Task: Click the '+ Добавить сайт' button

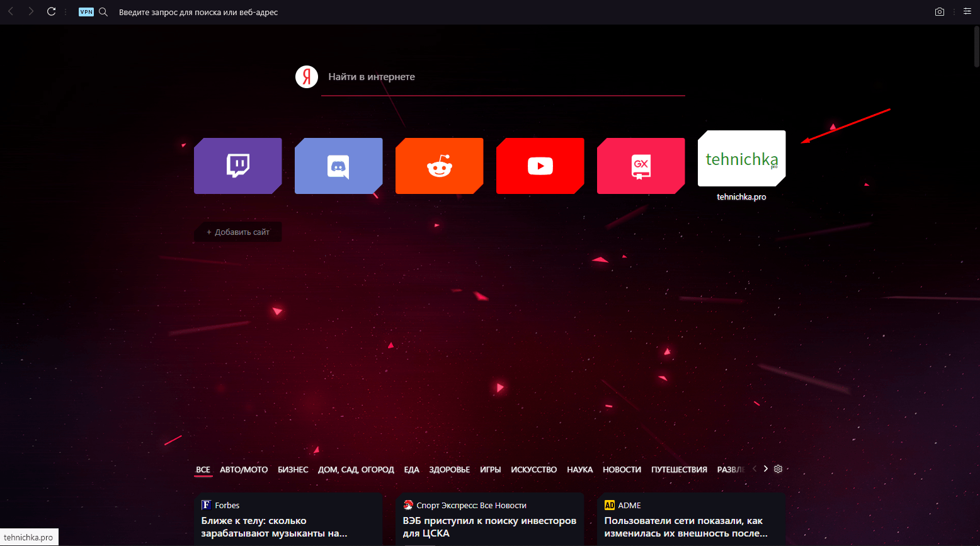Action: (x=238, y=232)
